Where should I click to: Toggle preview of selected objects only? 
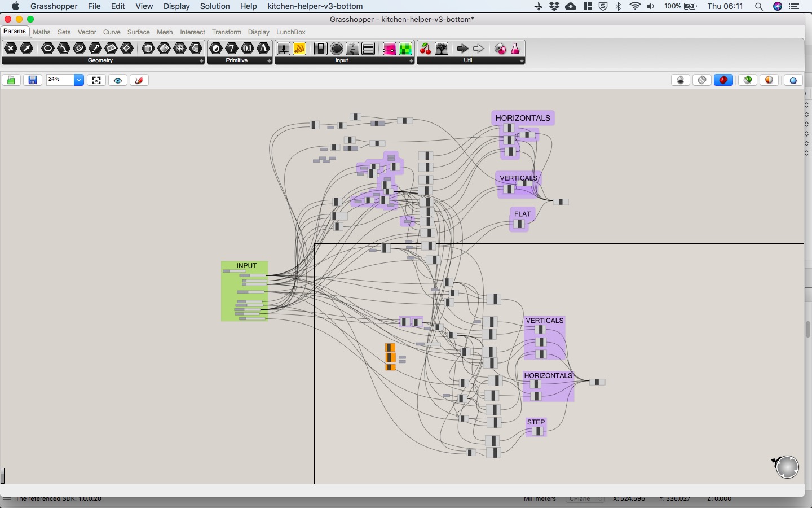point(748,80)
